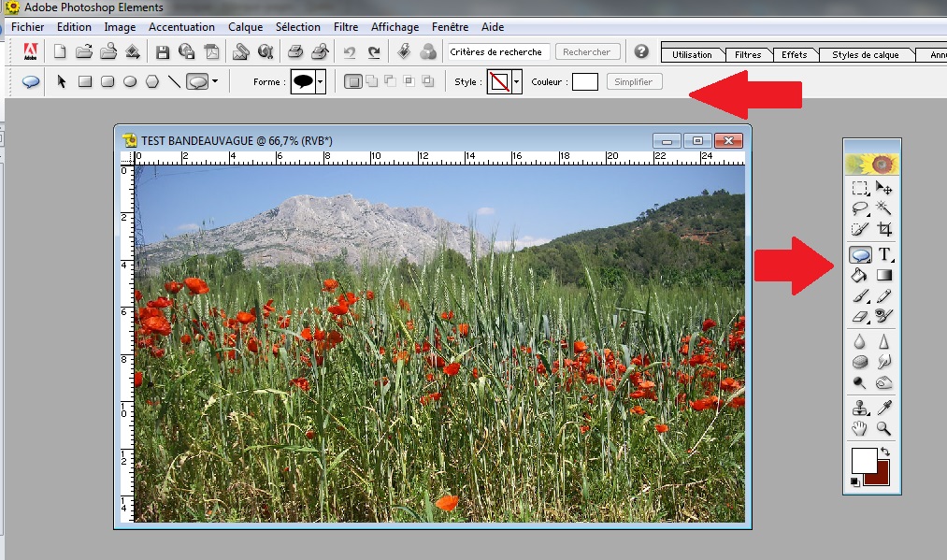
Task: Expand the Style picker dropdown arrow
Action: tap(516, 81)
